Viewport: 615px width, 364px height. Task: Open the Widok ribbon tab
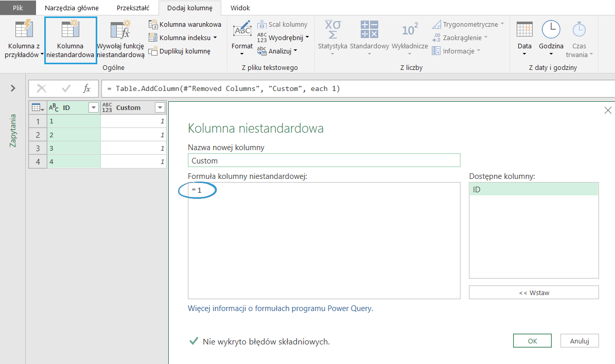pos(240,8)
